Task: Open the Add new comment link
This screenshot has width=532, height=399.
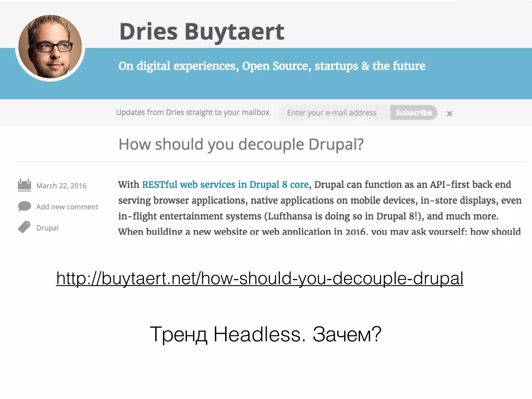Action: click(67, 207)
